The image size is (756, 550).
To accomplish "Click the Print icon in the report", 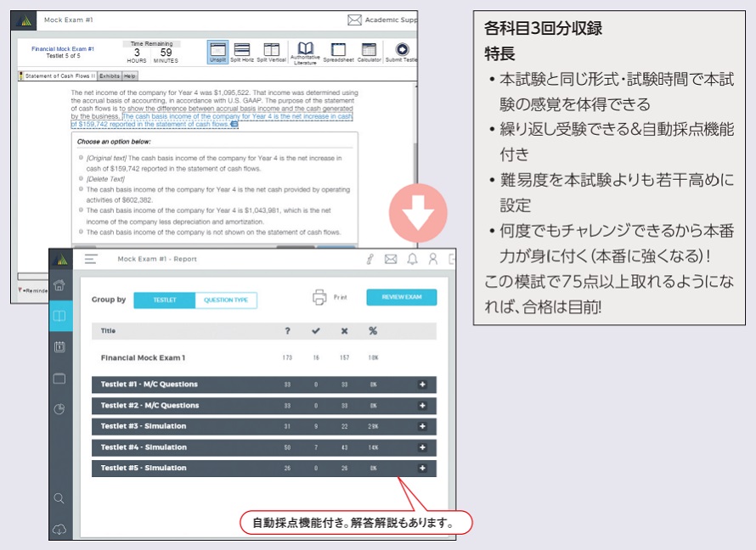I will tap(320, 297).
